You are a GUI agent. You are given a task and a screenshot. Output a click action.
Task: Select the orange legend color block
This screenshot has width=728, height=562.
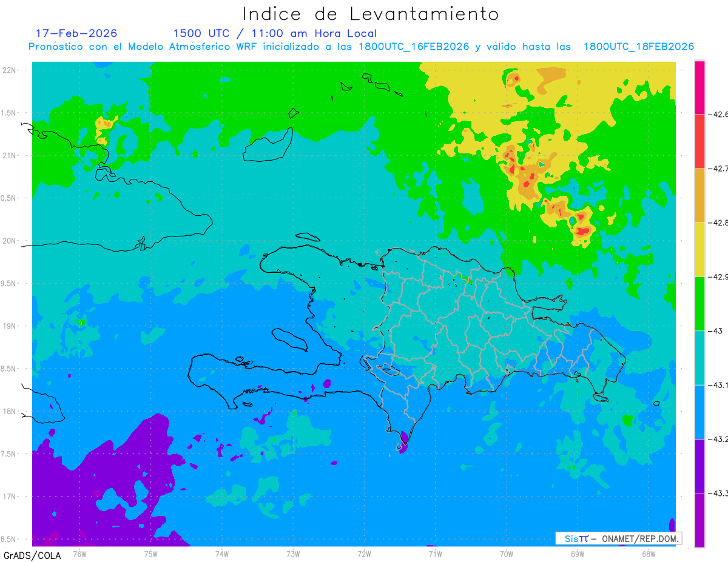click(699, 195)
